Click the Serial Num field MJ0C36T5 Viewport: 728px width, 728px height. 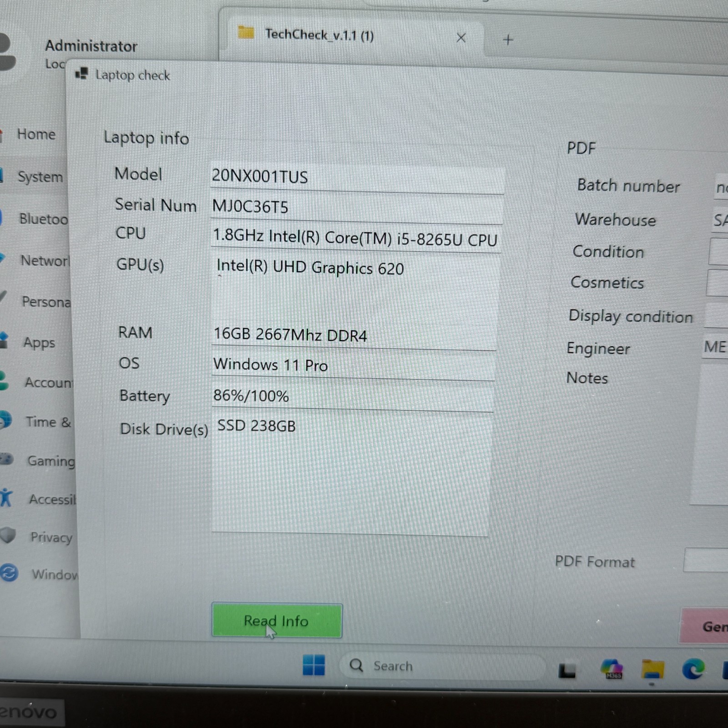tap(357, 208)
